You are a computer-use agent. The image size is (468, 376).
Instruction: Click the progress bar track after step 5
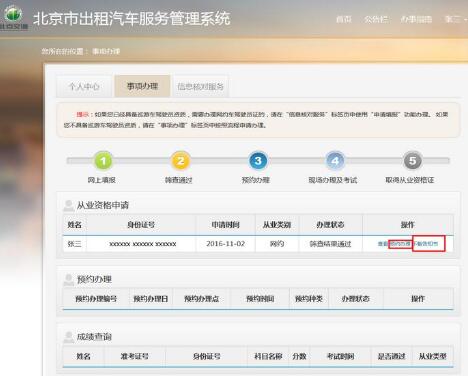[436, 161]
